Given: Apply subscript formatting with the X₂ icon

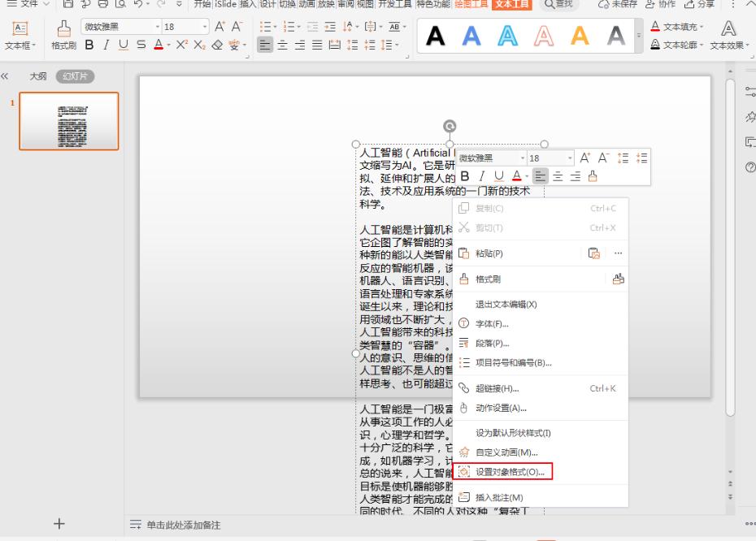Looking at the screenshot, I should (x=200, y=45).
